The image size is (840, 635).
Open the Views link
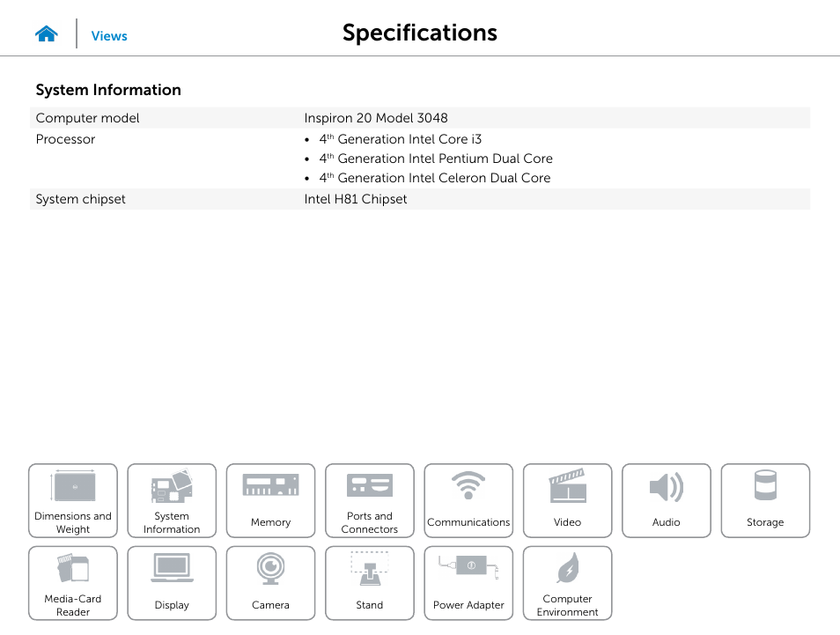click(109, 36)
